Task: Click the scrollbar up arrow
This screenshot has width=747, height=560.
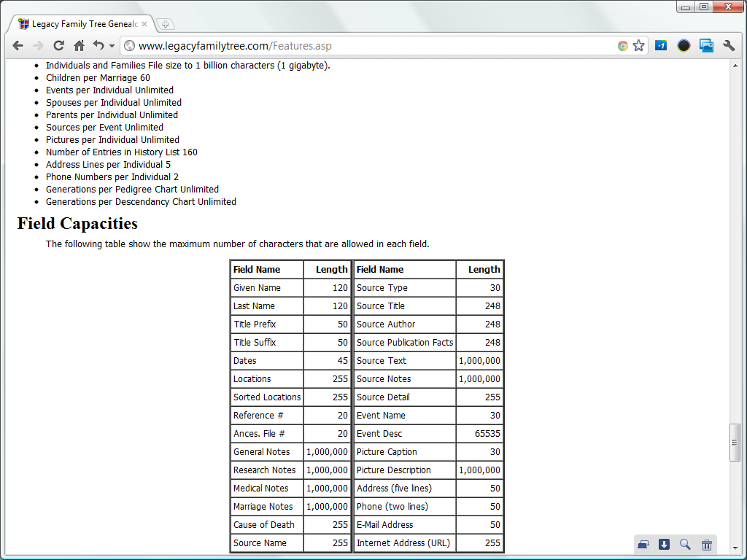Action: point(735,65)
